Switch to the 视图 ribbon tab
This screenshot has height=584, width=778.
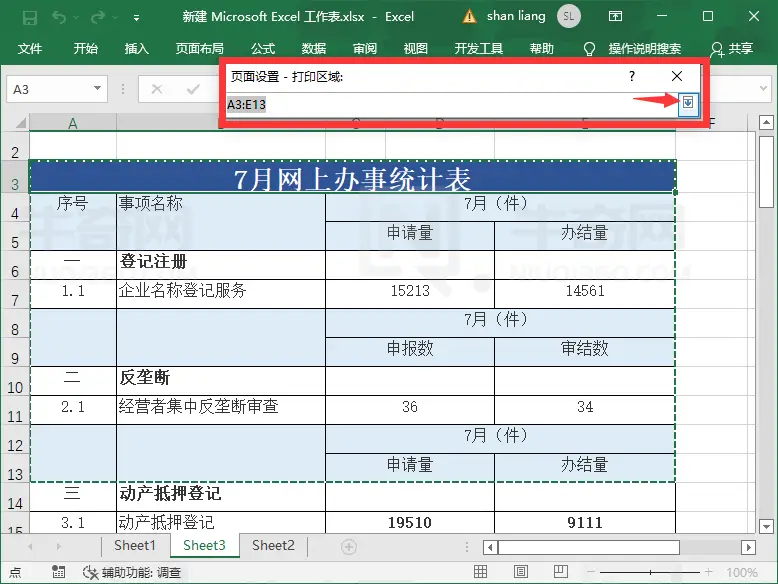[x=416, y=48]
